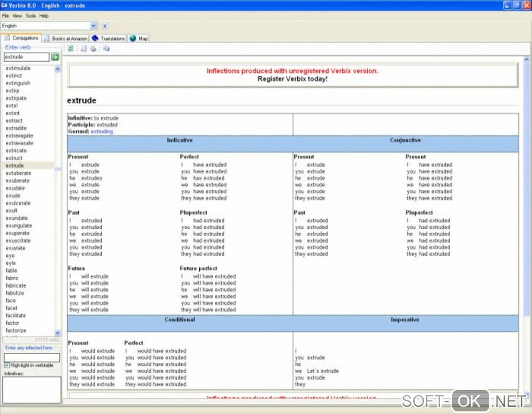Click the green go arrow beside the verb field

coord(55,57)
